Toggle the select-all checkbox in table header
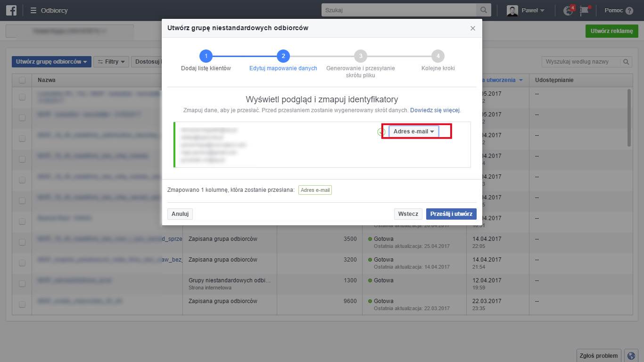Image resolution: width=644 pixels, height=362 pixels. 22,80
